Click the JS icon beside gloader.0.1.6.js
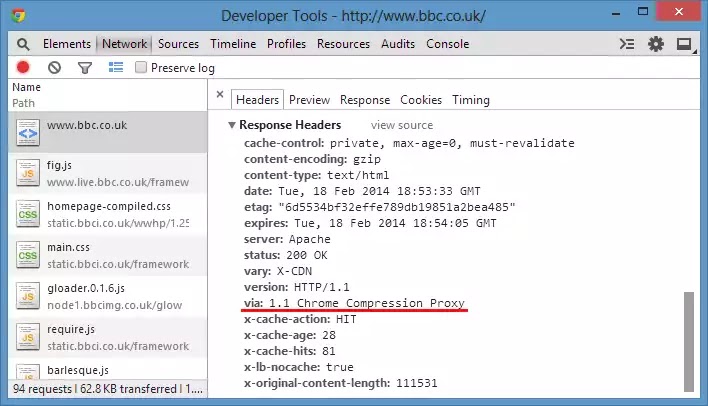This screenshot has width=708, height=406. [x=28, y=296]
